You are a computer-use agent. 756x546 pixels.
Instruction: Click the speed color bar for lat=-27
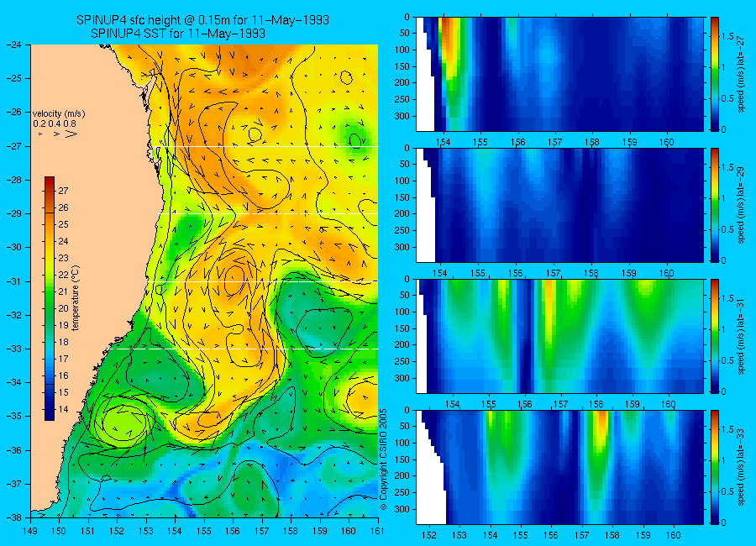[x=715, y=74]
